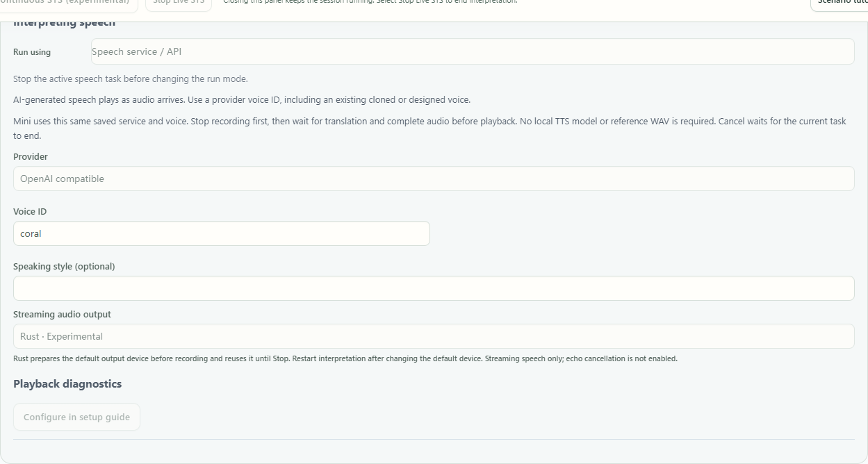The width and height of the screenshot is (868, 464).
Task: Click the Voice ID field containing coral
Action: pos(222,233)
